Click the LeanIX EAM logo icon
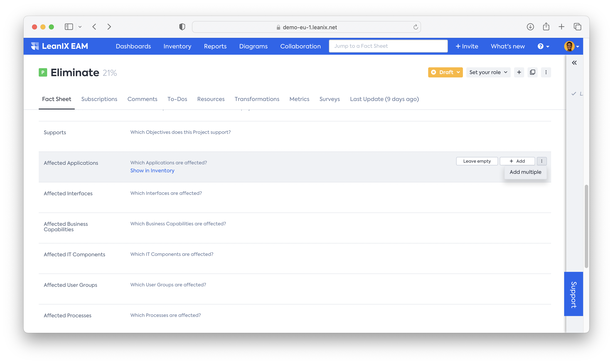The width and height of the screenshot is (613, 364). (x=35, y=46)
